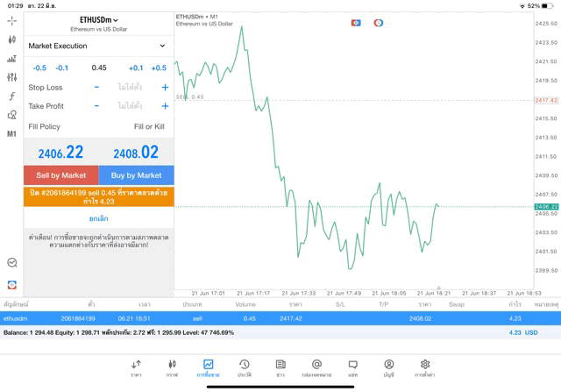Open the objects shapes icon
This screenshot has width=561, height=392.
click(12, 115)
